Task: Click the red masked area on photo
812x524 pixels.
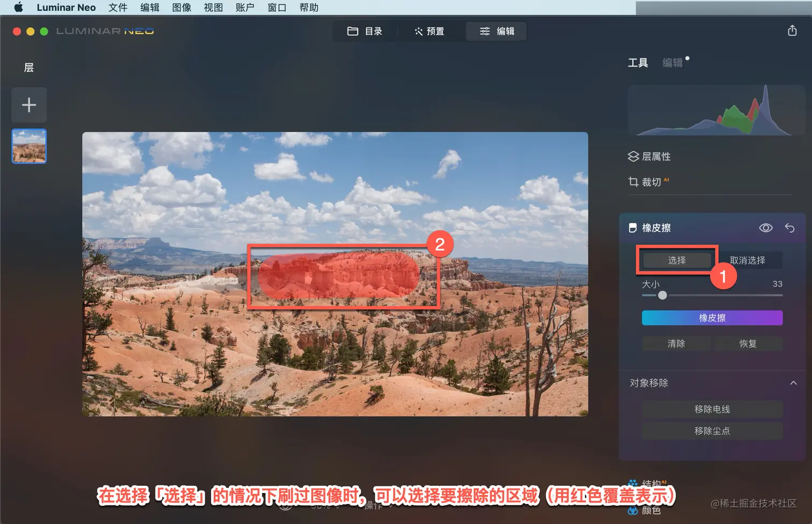Action: [x=338, y=275]
